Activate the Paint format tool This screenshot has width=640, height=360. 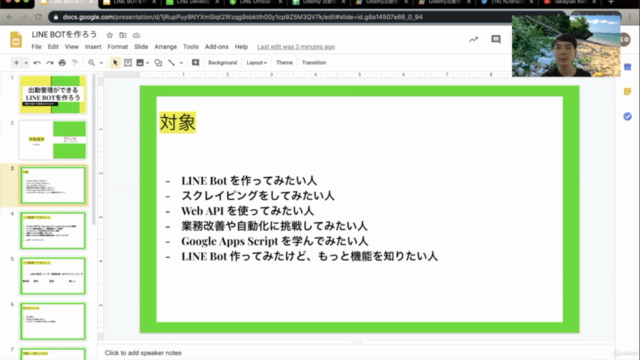tap(75, 62)
